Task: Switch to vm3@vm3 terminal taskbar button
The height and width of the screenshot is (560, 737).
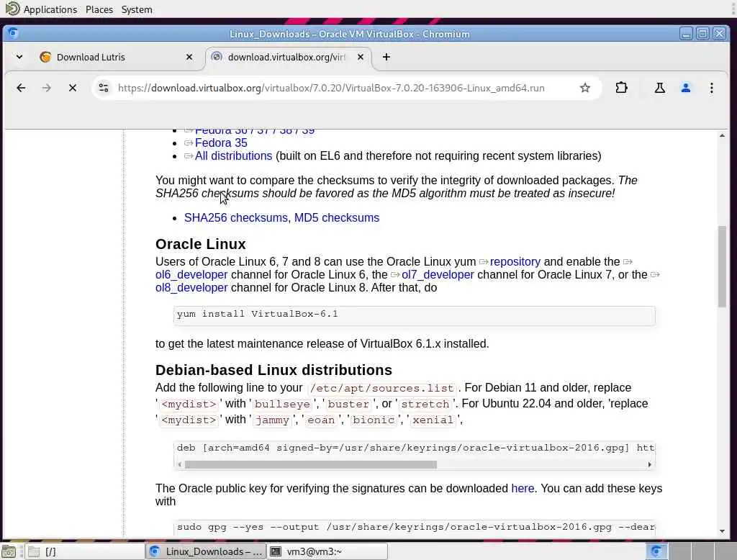Action: (x=327, y=551)
